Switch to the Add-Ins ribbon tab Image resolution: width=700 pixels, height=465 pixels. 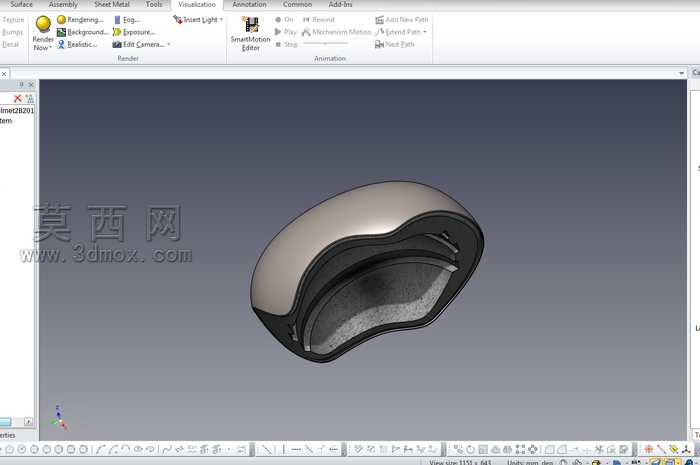pyautogui.click(x=340, y=4)
